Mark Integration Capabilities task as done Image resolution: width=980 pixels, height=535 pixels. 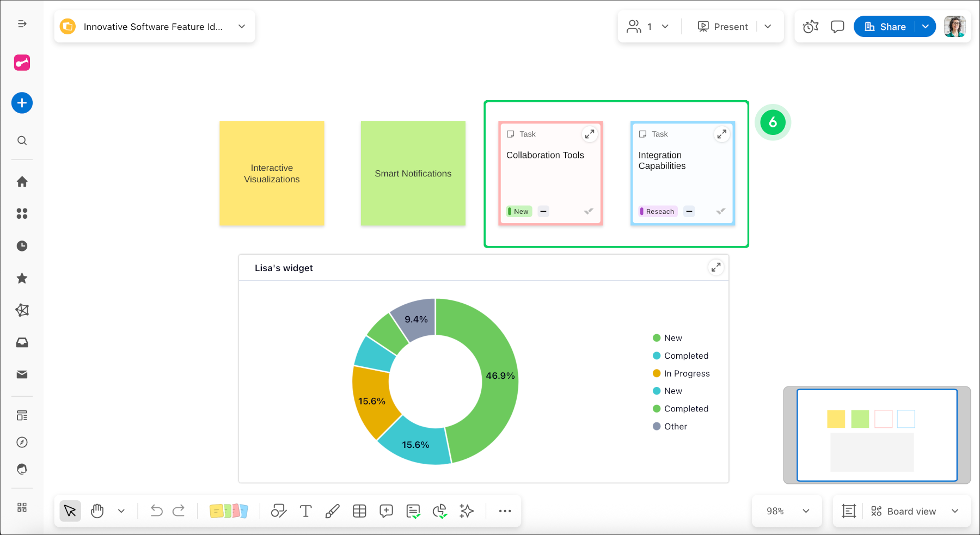point(720,211)
